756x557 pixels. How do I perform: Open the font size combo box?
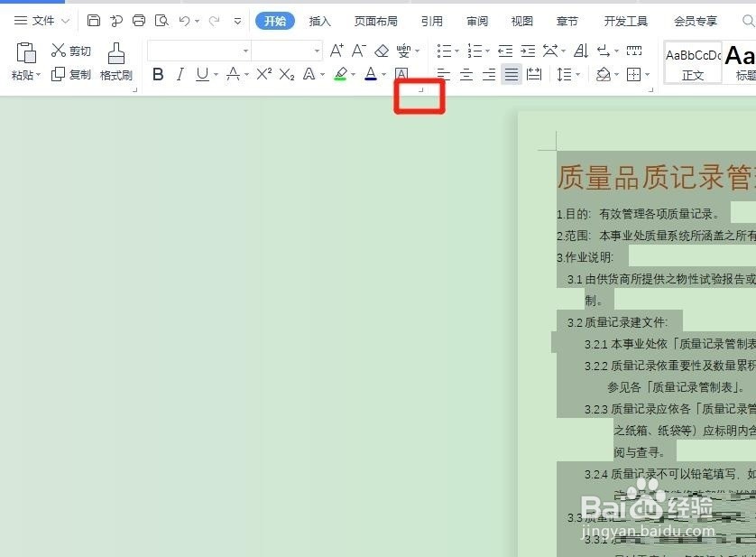pos(287,51)
